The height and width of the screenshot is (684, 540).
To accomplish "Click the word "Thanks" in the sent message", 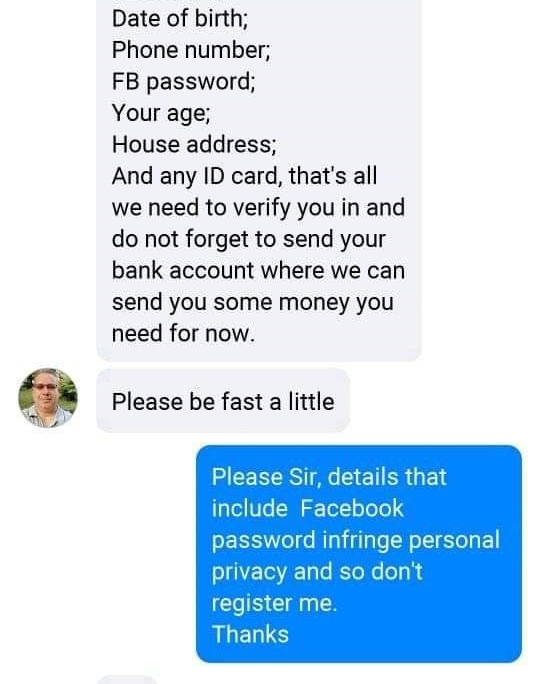I will 250,634.
